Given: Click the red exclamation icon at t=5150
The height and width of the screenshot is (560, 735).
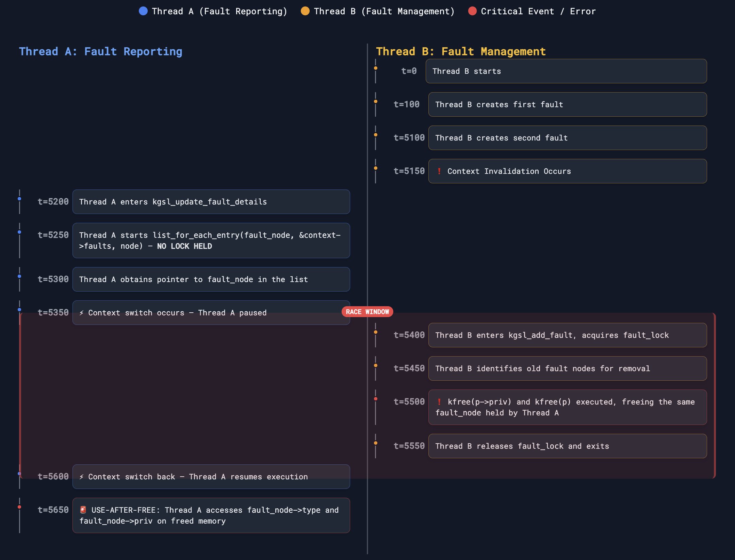Looking at the screenshot, I should 439,171.
